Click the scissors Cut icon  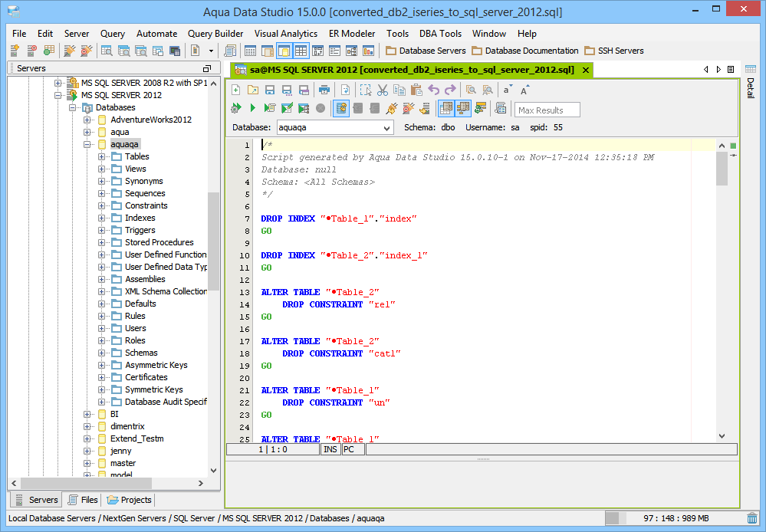(x=382, y=90)
